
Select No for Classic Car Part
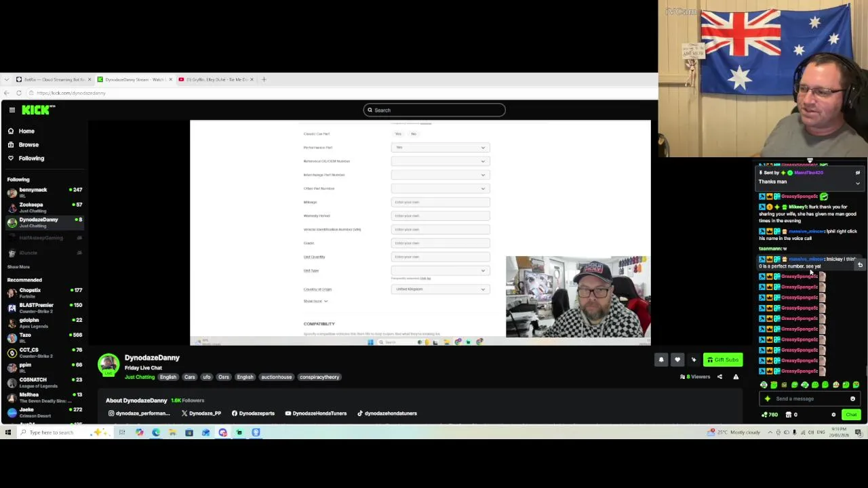(x=414, y=134)
